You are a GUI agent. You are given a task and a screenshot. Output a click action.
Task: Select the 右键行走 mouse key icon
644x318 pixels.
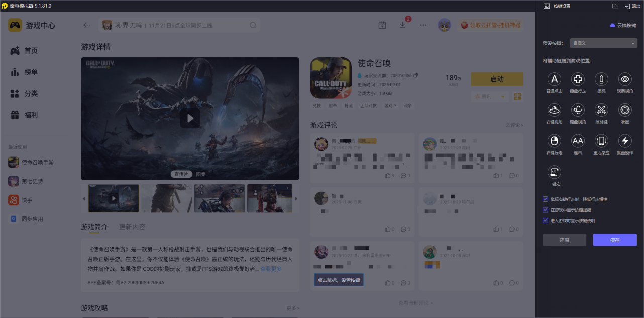point(554,141)
